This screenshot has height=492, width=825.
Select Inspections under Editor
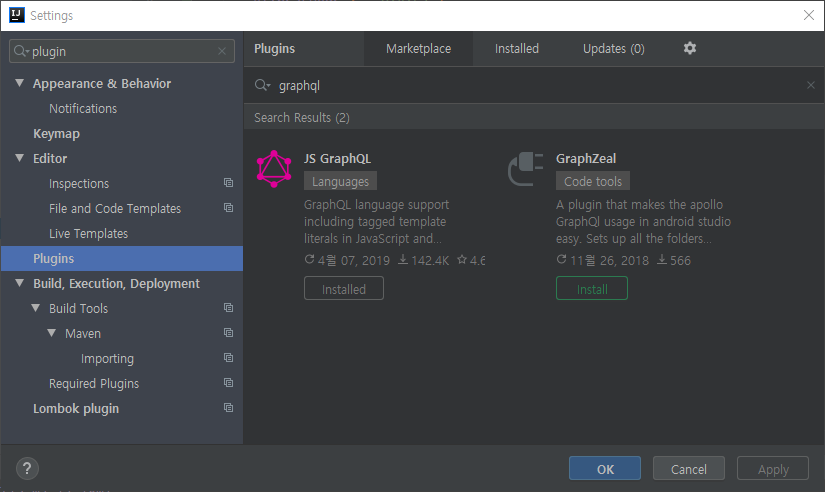[x=79, y=184]
